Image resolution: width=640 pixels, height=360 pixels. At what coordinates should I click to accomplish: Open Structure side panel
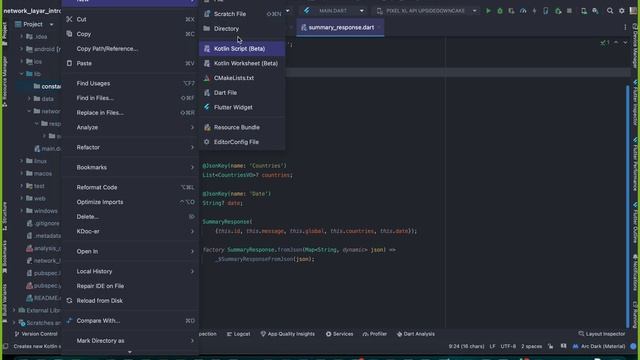point(4,216)
